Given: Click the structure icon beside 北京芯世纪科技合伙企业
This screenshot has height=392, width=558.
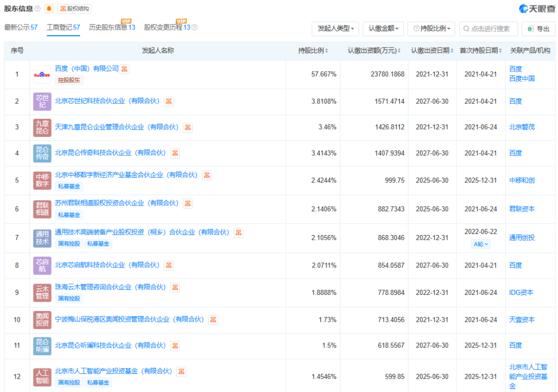Looking at the screenshot, I should [x=168, y=101].
